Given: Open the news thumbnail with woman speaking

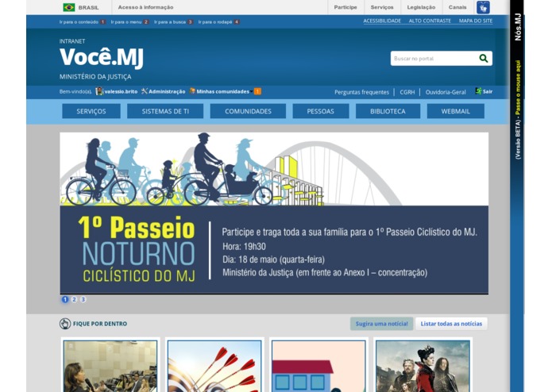Looking at the screenshot, I should click(x=110, y=366).
